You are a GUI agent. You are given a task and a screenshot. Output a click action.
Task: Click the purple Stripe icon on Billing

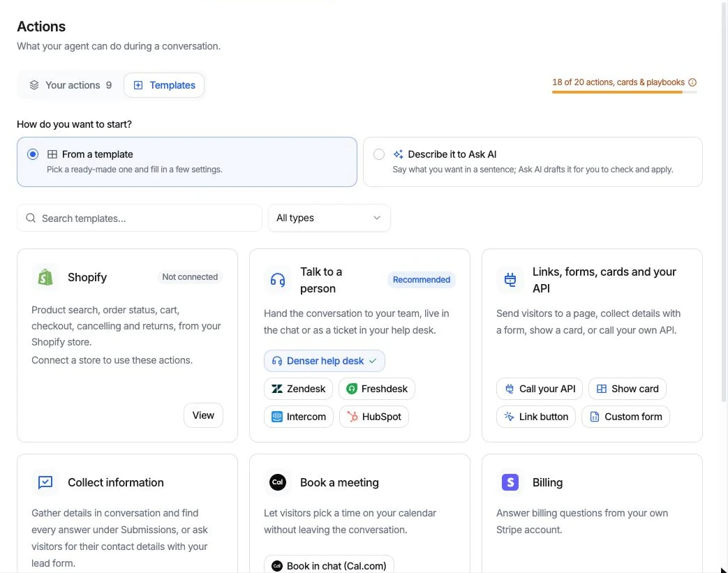(x=510, y=482)
